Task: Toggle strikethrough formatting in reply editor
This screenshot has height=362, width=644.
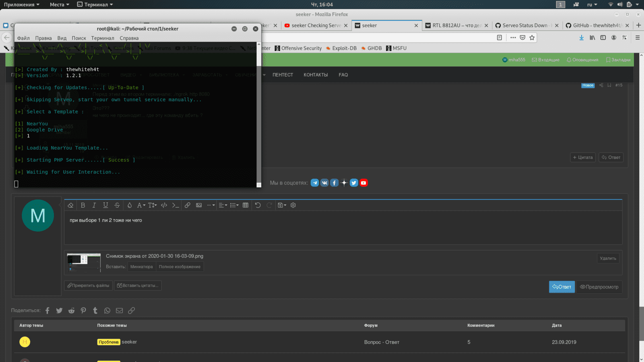Action: click(x=117, y=205)
